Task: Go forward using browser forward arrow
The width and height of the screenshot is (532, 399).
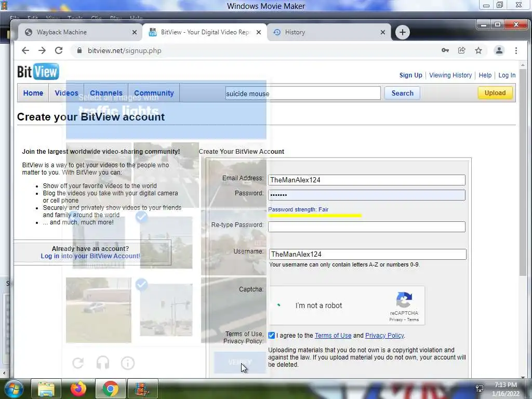Action: 42,50
